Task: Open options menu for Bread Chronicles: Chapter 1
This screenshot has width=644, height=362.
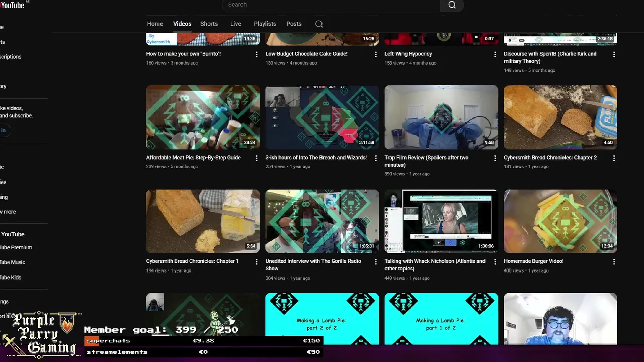Action: (x=257, y=262)
